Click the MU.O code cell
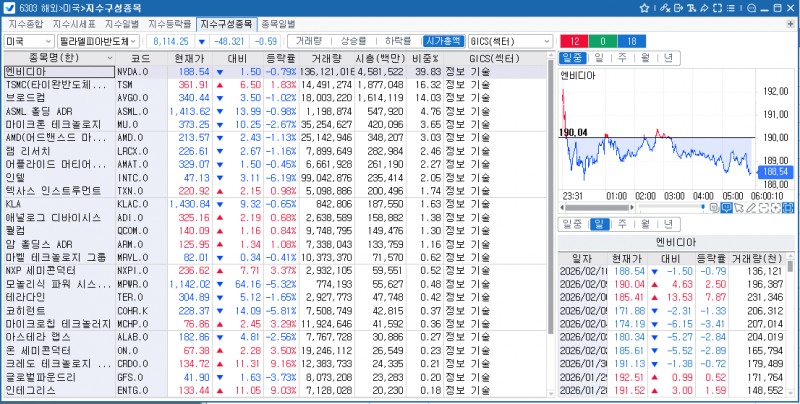This screenshot has height=404, width=800. pyautogui.click(x=141, y=124)
